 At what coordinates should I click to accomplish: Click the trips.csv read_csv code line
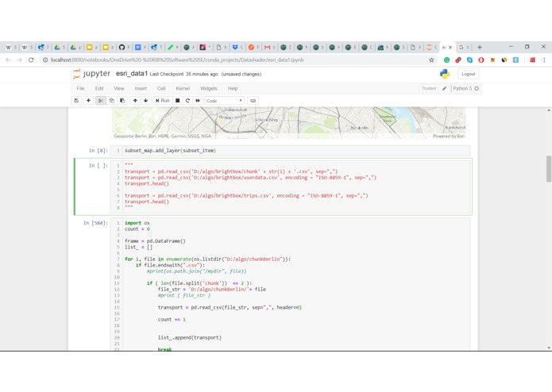coord(246,195)
